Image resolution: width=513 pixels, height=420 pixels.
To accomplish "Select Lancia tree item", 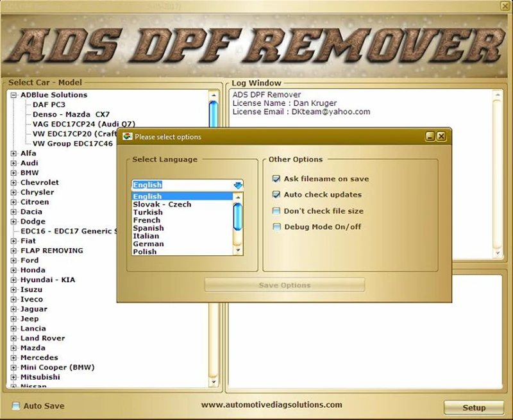I will 33,329.
